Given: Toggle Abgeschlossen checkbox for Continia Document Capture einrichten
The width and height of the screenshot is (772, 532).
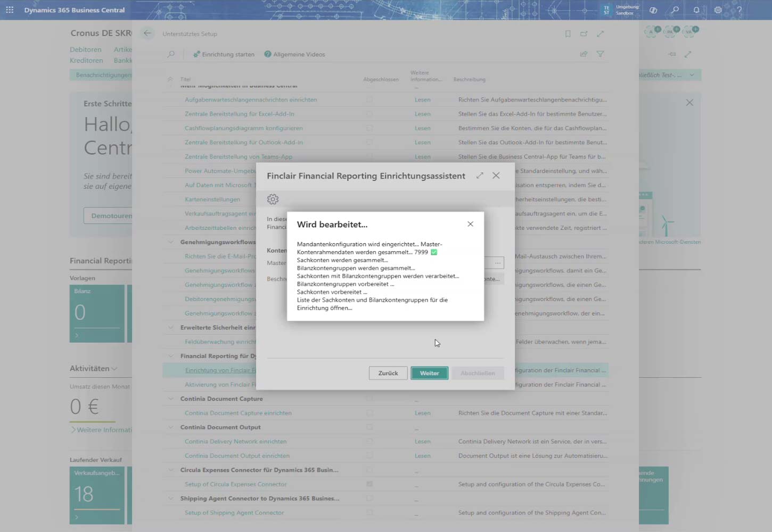Looking at the screenshot, I should [x=369, y=413].
